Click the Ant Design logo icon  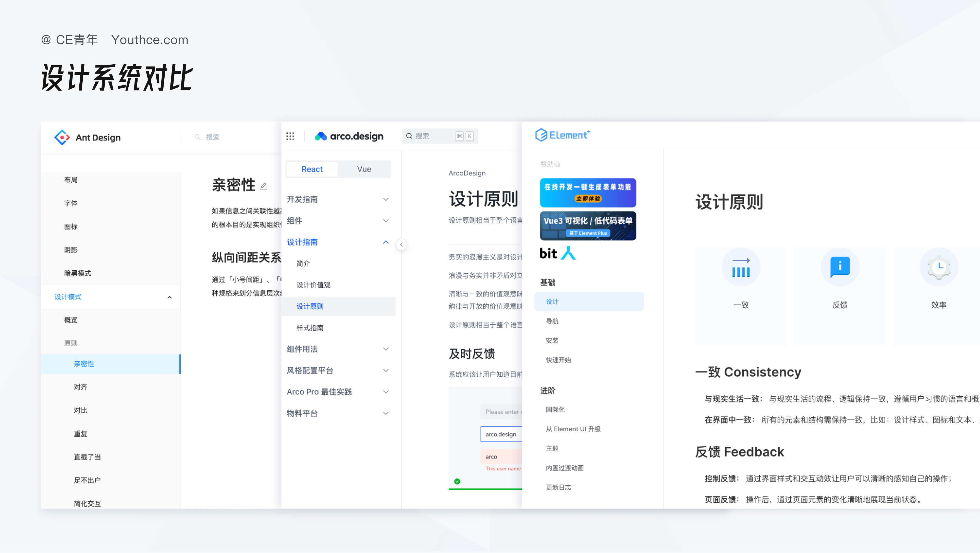coord(62,137)
